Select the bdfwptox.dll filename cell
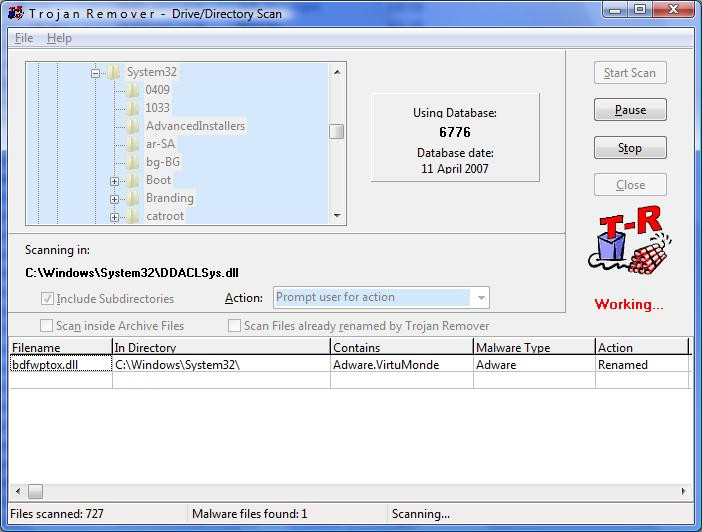Viewport: 702px width, 532px height. (60, 365)
